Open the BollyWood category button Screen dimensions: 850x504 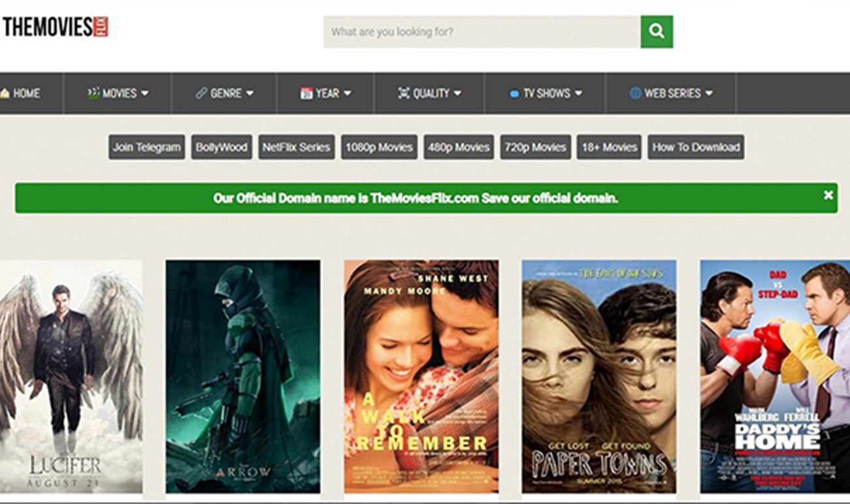[x=221, y=147]
